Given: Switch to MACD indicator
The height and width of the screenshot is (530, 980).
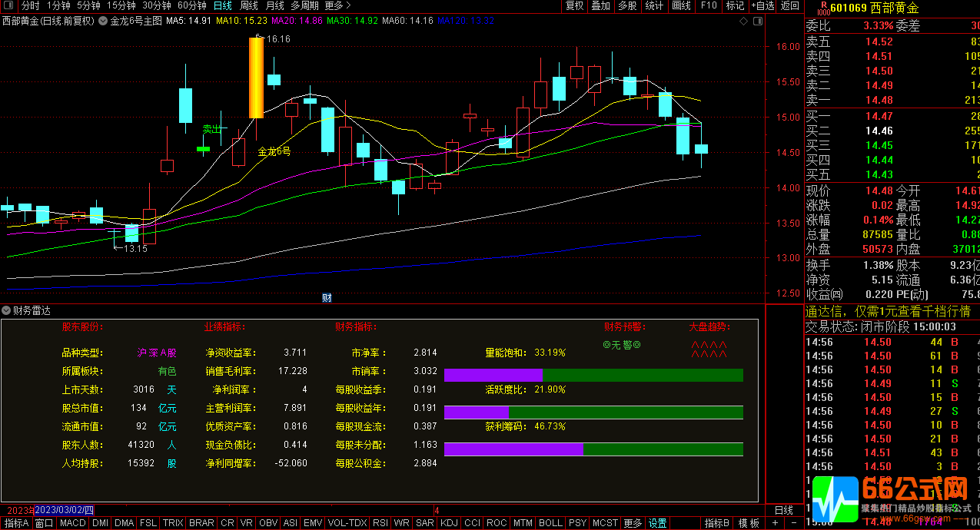Looking at the screenshot, I should (x=73, y=523).
